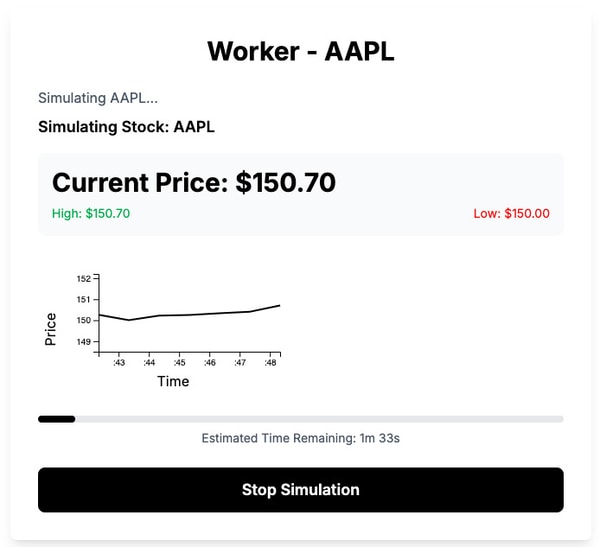
Task: Click the Time x-axis label
Action: (x=173, y=381)
